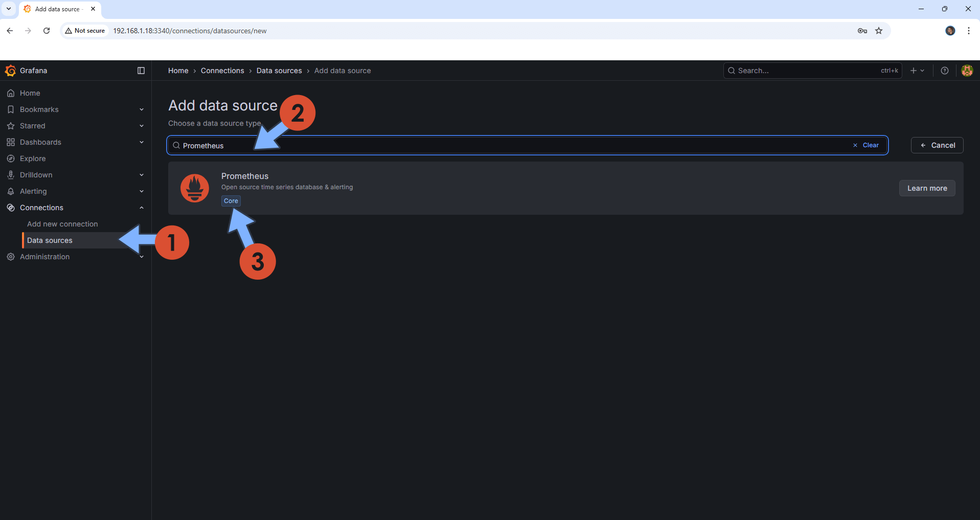Image resolution: width=980 pixels, height=520 pixels.
Task: Open the Drilldown icon in the sidebar
Action: pos(11,175)
